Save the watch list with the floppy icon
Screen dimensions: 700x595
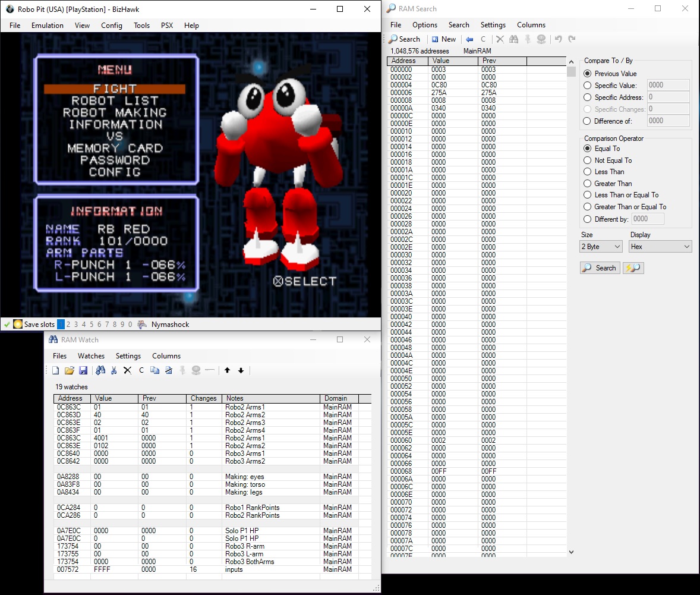click(83, 370)
